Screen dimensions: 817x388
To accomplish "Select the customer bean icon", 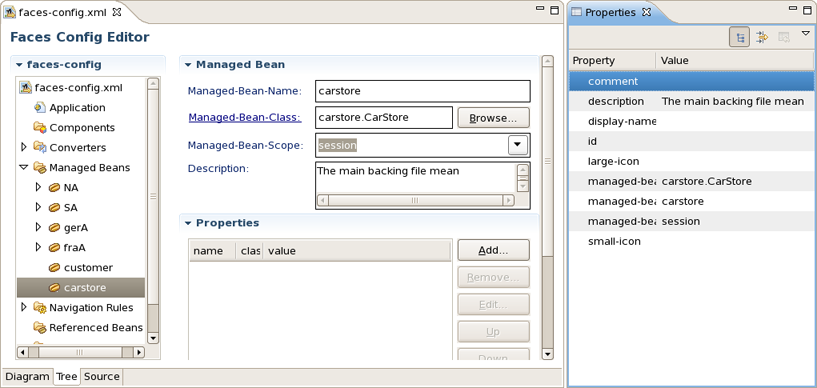I will [54, 268].
